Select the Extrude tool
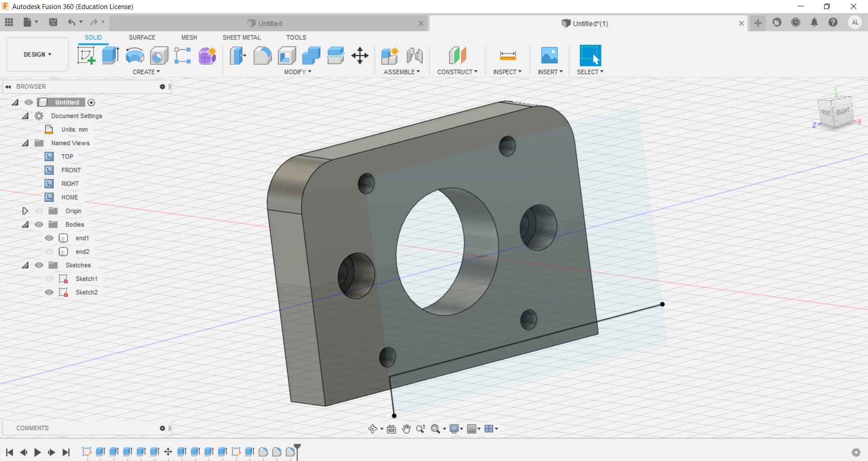 pyautogui.click(x=110, y=56)
